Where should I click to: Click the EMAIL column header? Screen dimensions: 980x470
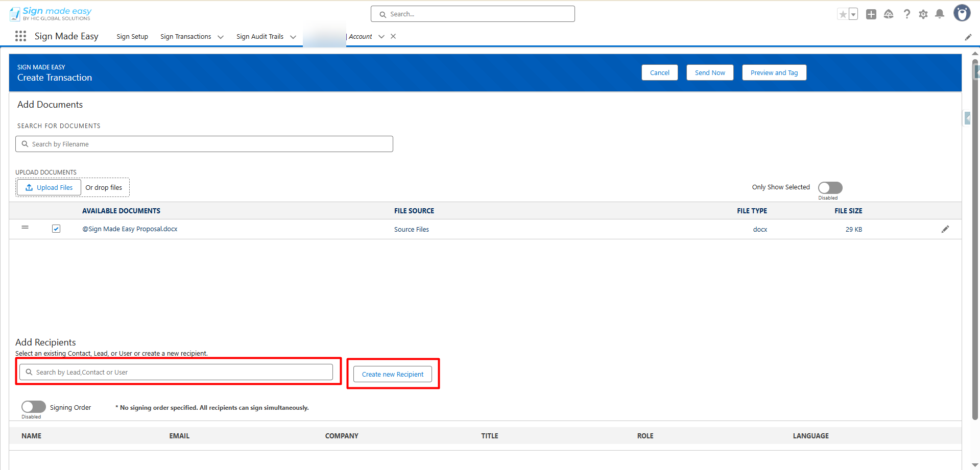pos(179,436)
